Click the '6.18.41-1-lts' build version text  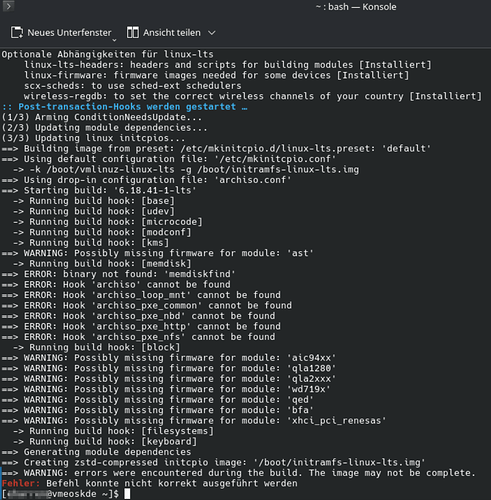click(x=155, y=190)
